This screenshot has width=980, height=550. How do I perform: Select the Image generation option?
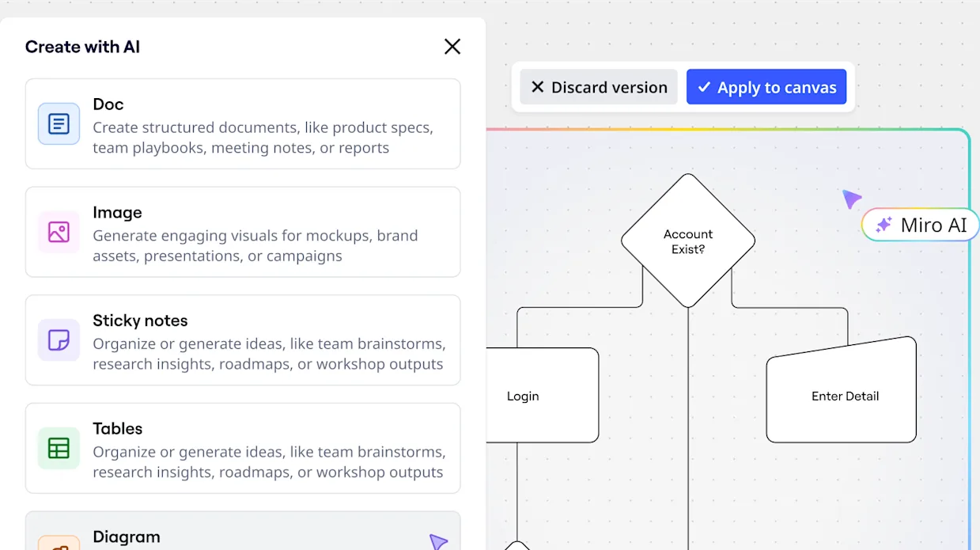[243, 232]
